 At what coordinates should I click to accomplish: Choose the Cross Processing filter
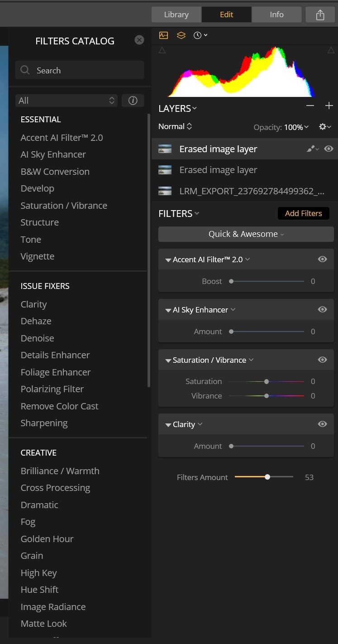(55, 488)
